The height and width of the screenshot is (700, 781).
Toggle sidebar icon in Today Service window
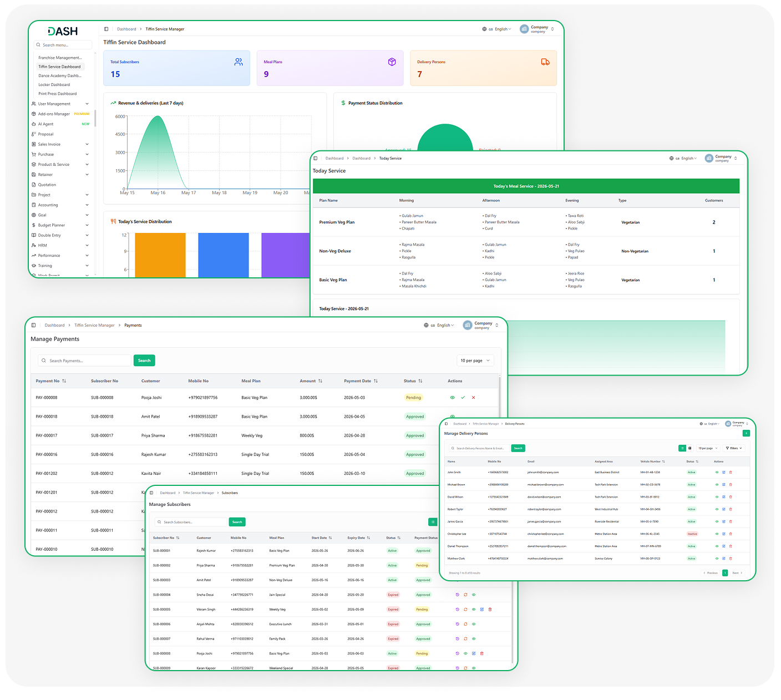(x=316, y=159)
